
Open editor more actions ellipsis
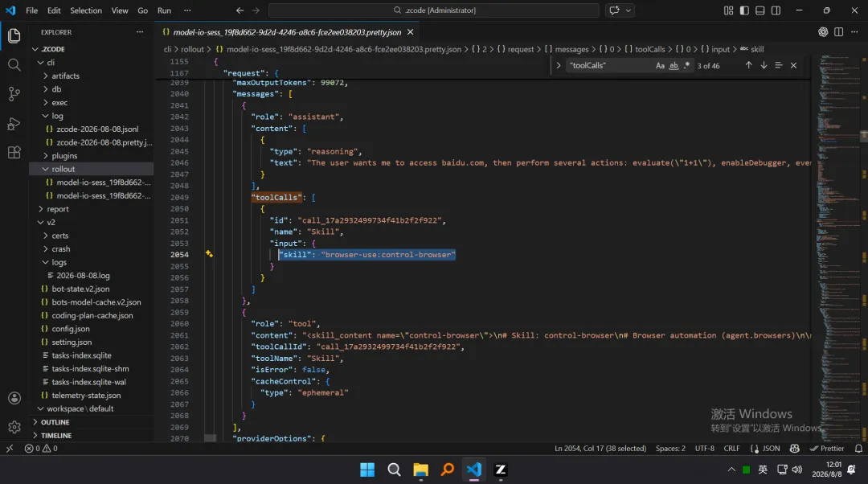(x=854, y=32)
